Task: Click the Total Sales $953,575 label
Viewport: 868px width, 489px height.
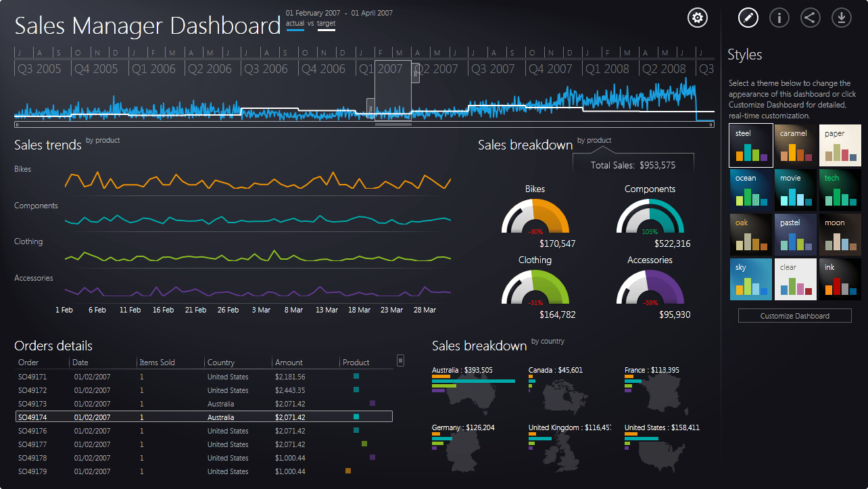Action: [x=633, y=165]
